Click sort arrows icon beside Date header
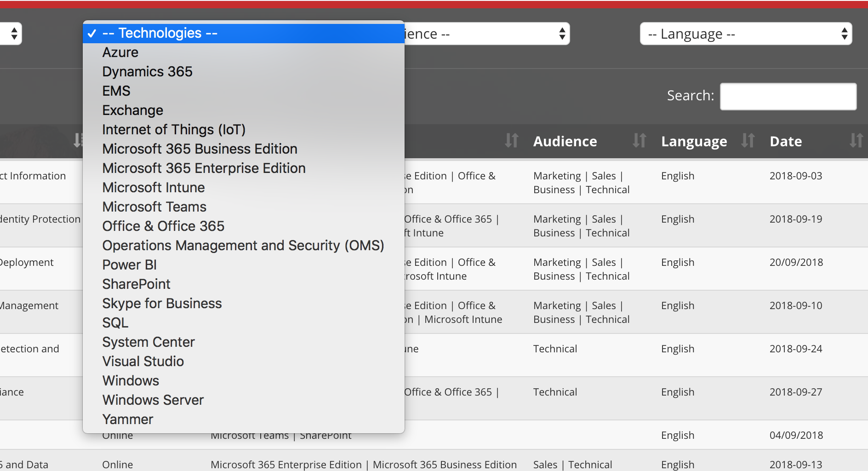This screenshot has width=868, height=471. tap(857, 140)
